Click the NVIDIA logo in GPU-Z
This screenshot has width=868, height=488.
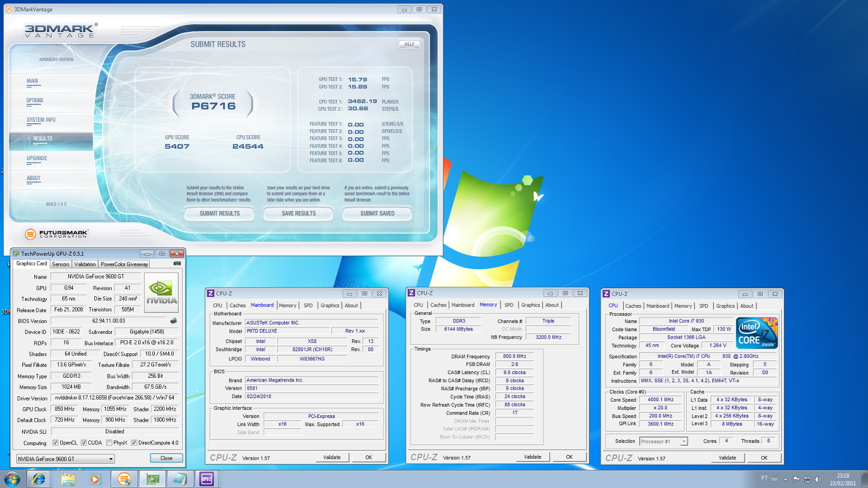pos(162,293)
